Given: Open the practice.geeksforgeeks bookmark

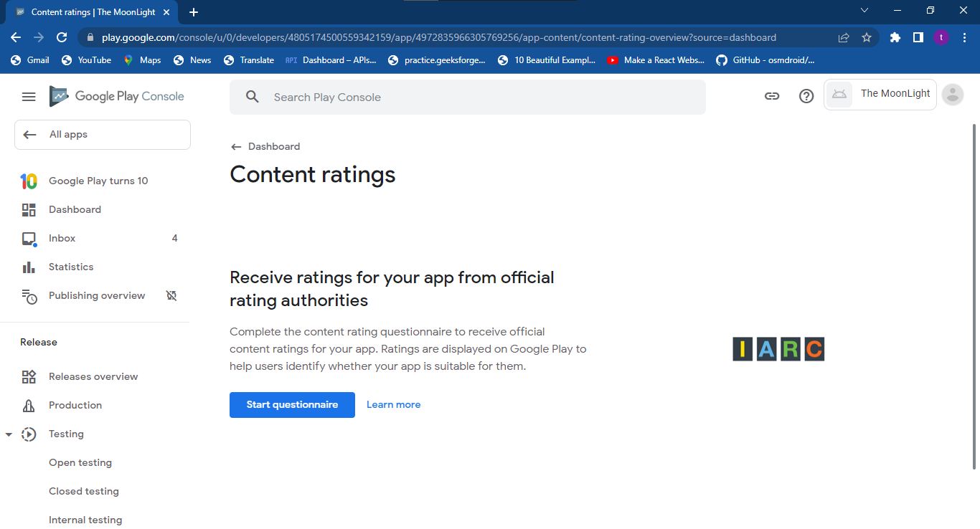Looking at the screenshot, I should coord(437,60).
